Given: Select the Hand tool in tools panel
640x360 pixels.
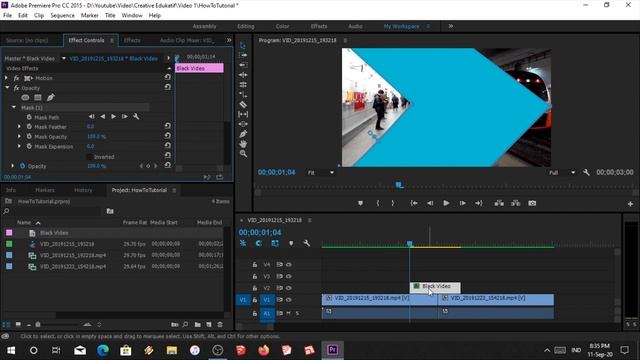Looking at the screenshot, I should [x=243, y=144].
